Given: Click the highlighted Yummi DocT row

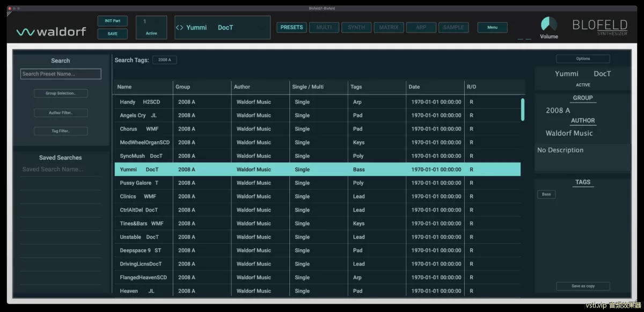Looking at the screenshot, I should pyautogui.click(x=317, y=169).
